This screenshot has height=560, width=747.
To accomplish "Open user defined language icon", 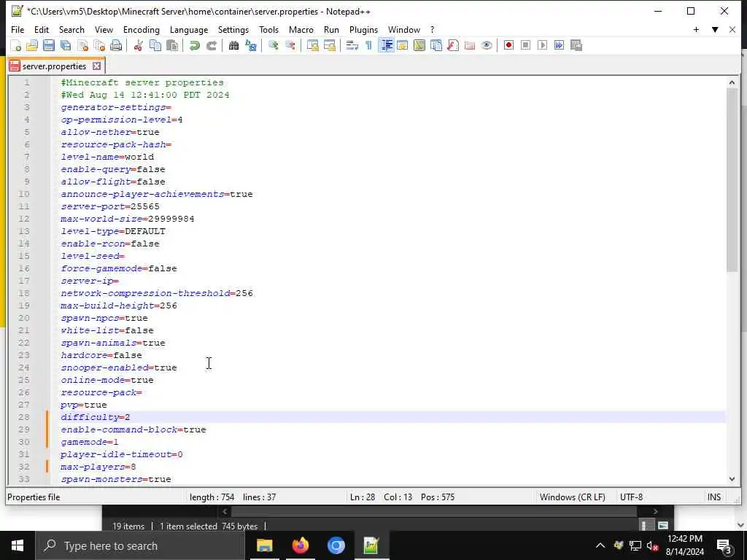I will 403,45.
